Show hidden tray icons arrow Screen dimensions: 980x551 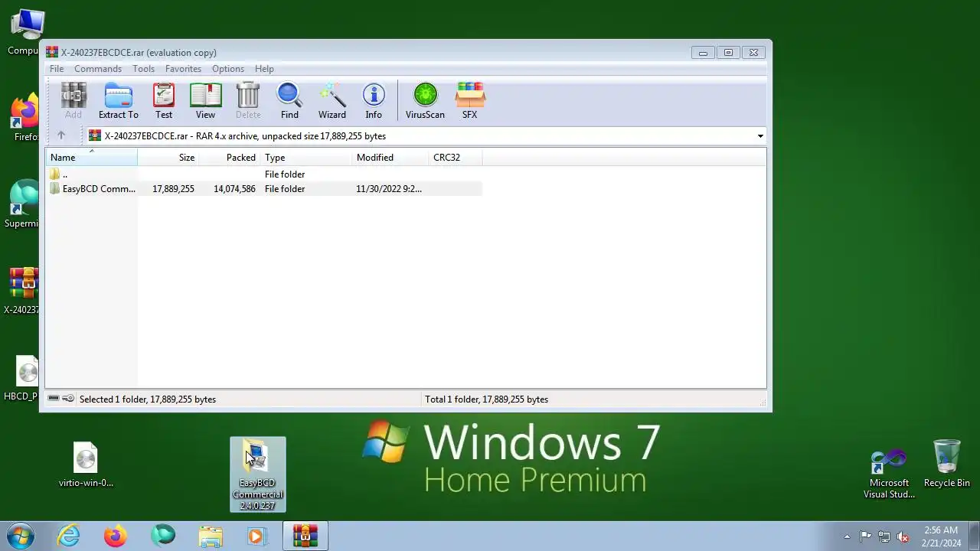[847, 536]
